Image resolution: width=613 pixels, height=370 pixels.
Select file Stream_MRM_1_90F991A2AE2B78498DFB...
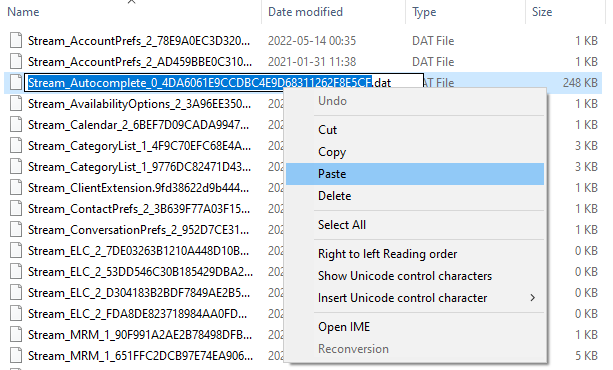coord(140,335)
